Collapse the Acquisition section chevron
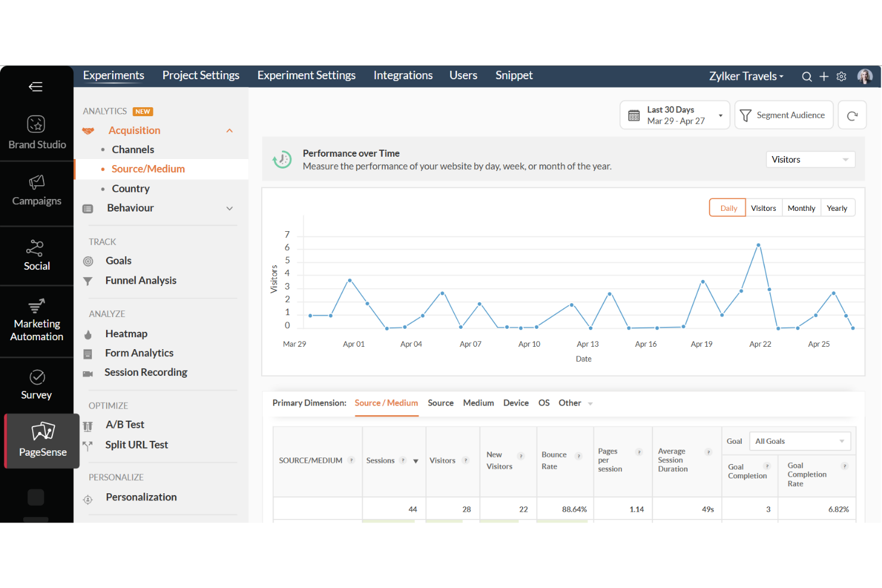 (229, 130)
